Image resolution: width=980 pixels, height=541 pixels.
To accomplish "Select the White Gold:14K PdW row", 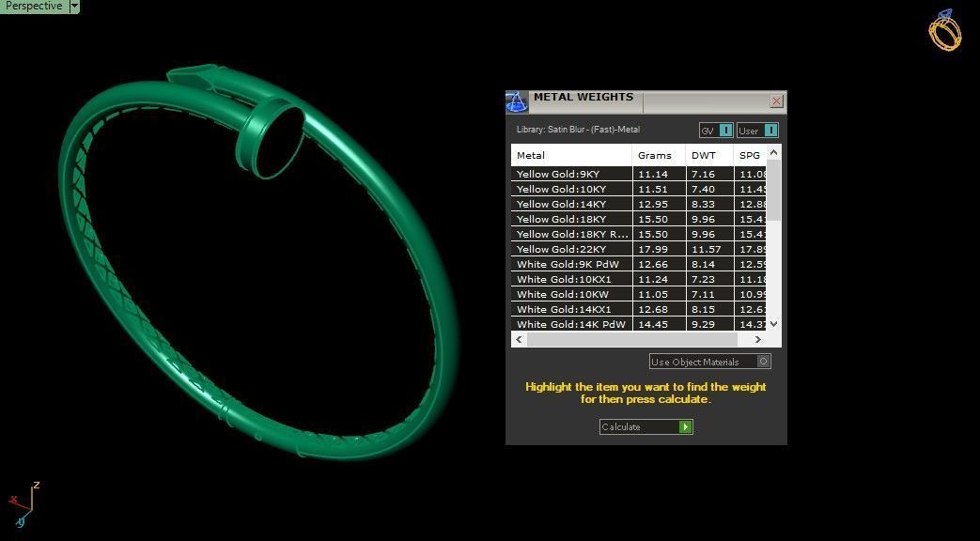I will 638,324.
